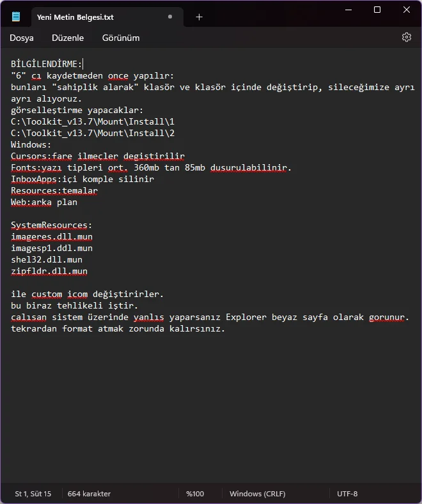Click the St 1, Süt 15 position indicator

[x=33, y=494]
